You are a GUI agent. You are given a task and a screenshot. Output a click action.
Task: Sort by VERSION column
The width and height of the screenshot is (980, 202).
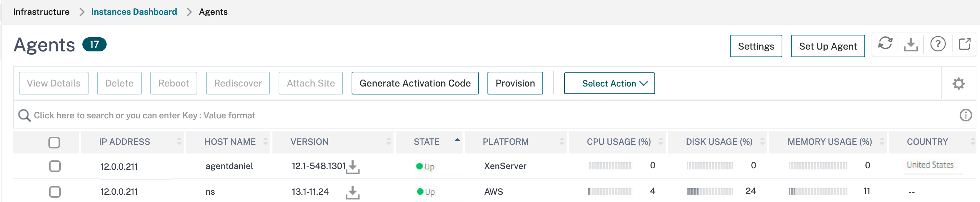point(332,142)
